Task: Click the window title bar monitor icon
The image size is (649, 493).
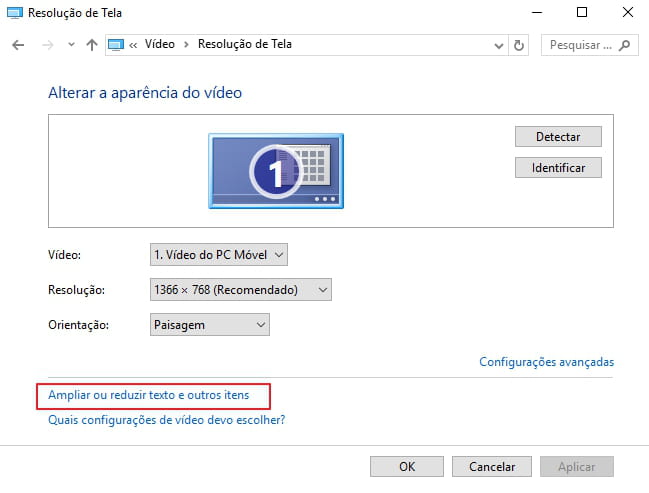Action: pos(15,13)
